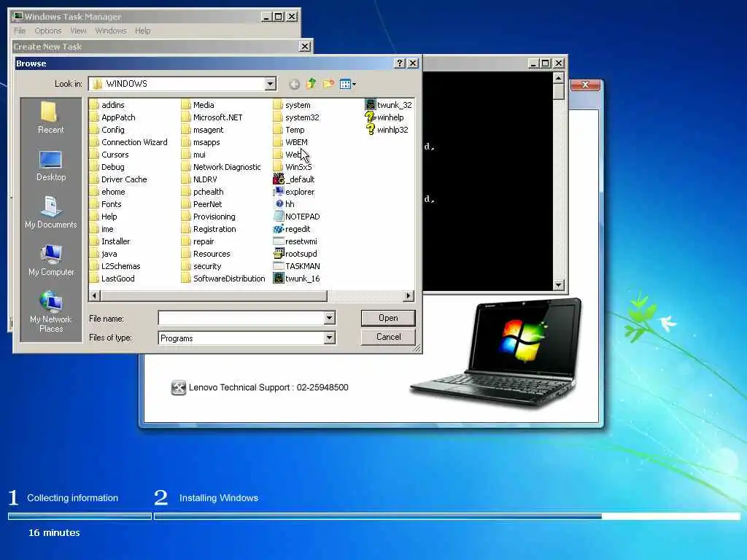Select the twunk_16 program

(x=296, y=278)
